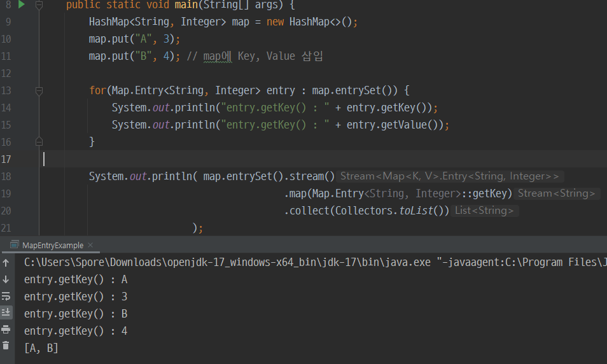The width and height of the screenshot is (607, 364).
Task: Click map.entrySet() in the for loop
Action: 354,90
